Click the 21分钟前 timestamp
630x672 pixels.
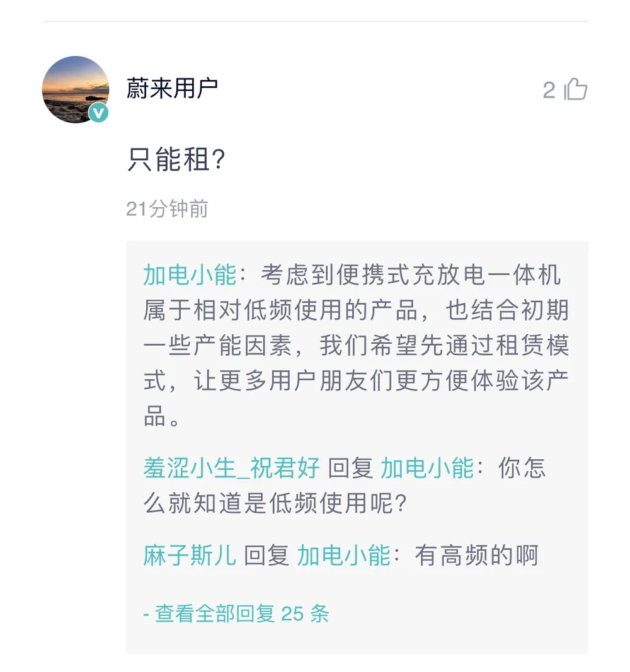click(167, 209)
